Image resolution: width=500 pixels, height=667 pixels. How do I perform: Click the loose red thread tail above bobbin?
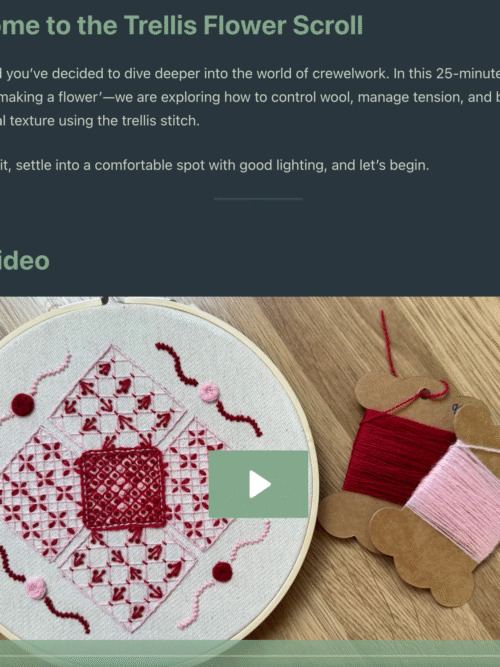387,343
